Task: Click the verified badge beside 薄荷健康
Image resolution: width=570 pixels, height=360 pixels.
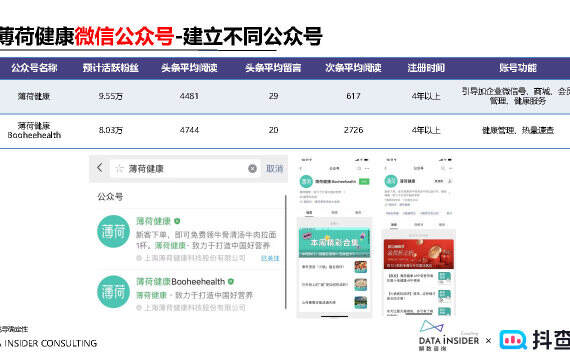Action: [177, 221]
